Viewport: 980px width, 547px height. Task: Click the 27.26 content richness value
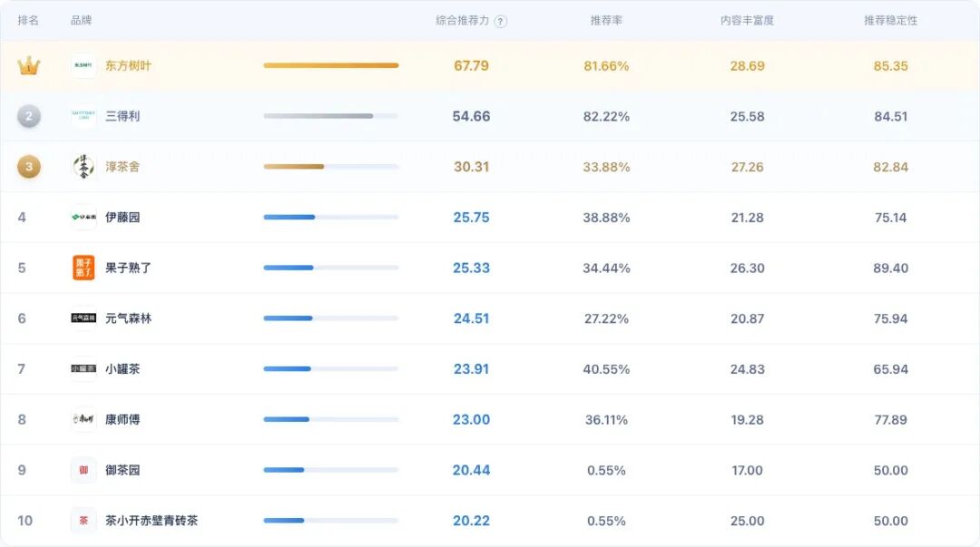[x=748, y=167]
